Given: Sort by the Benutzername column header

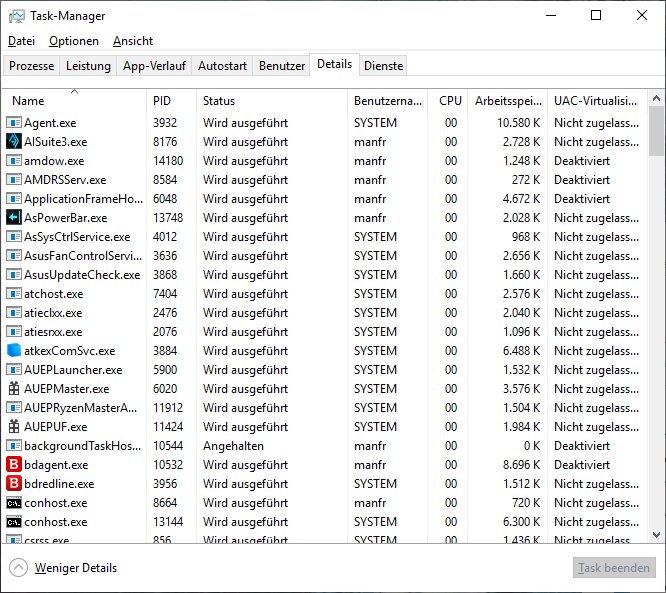Looking at the screenshot, I should 388,101.
